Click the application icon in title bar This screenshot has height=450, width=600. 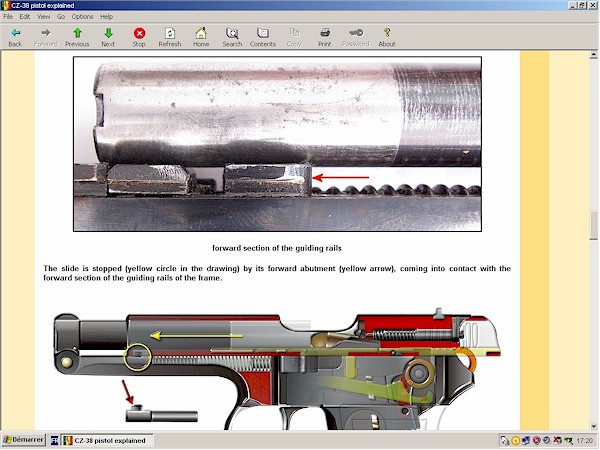(x=6, y=5)
